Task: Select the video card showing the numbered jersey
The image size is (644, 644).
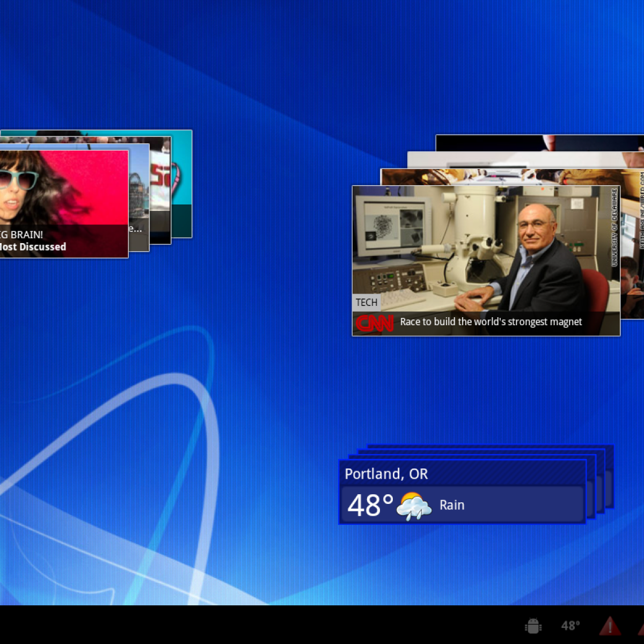Action: tap(160, 177)
